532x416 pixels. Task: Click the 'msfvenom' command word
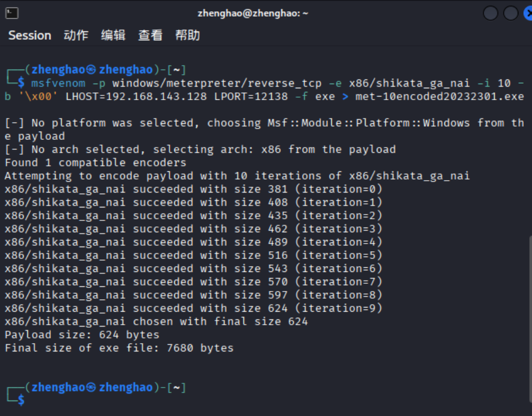(x=59, y=83)
